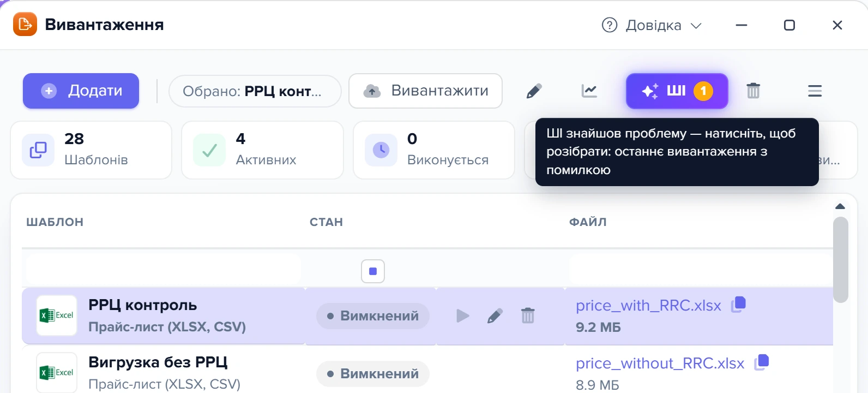Sort by СТАН column header

327,222
